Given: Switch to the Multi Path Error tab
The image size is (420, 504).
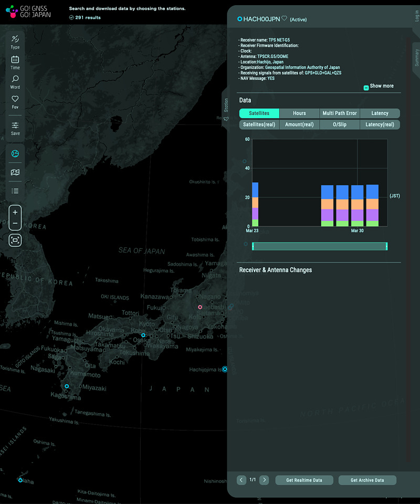Looking at the screenshot, I should pyautogui.click(x=340, y=113).
